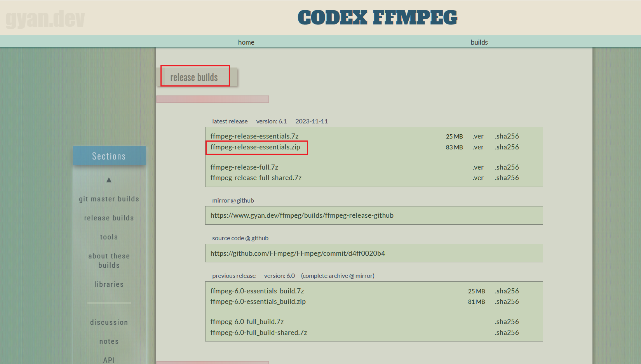
Task: Open .sha256 for ffmpeg-6.0-essentials_build.7z
Action: coord(507,291)
